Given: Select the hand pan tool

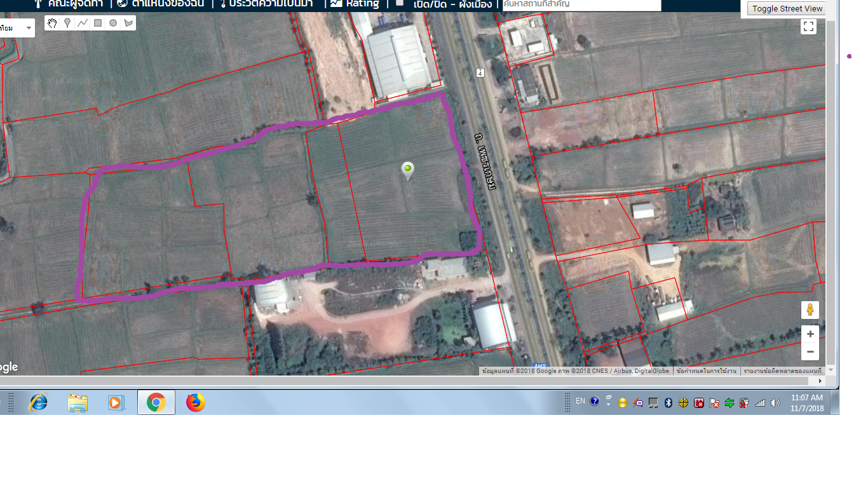Looking at the screenshot, I should pyautogui.click(x=52, y=23).
